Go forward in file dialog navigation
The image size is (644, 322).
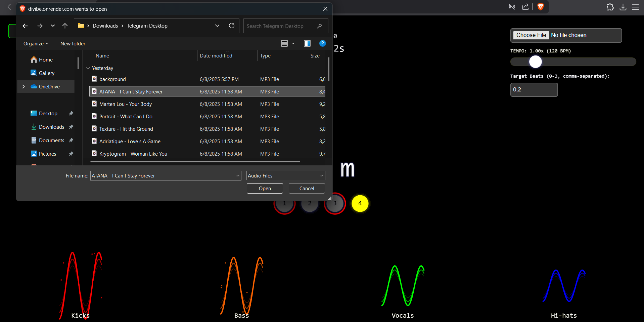tap(40, 26)
